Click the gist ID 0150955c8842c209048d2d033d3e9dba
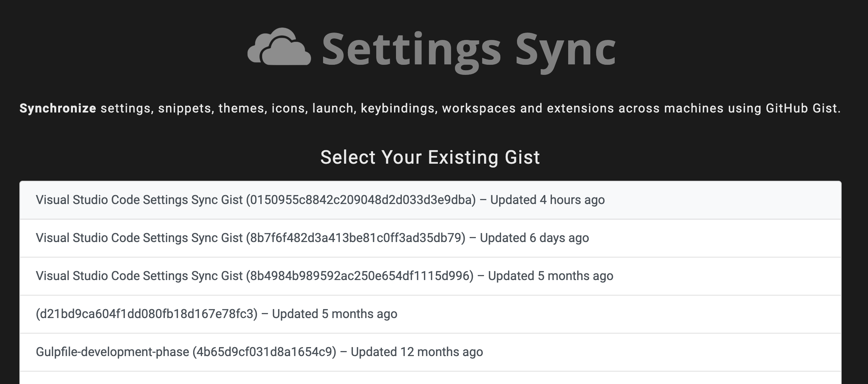 (361, 200)
